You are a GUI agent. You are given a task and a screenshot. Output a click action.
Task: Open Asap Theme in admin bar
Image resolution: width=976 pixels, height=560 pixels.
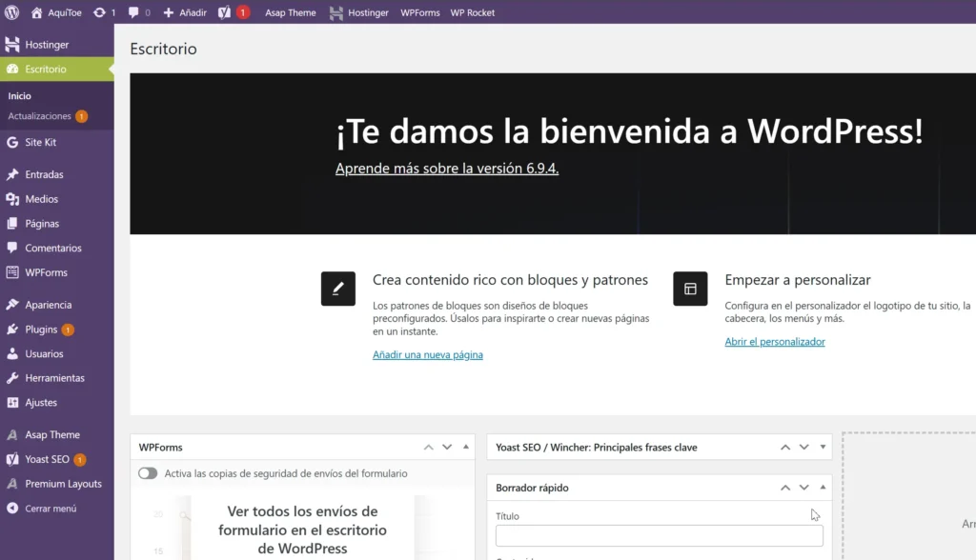290,12
